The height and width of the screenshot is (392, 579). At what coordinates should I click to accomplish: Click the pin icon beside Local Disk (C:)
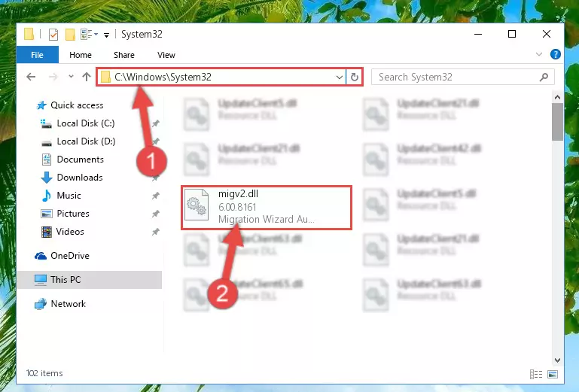[x=155, y=123]
